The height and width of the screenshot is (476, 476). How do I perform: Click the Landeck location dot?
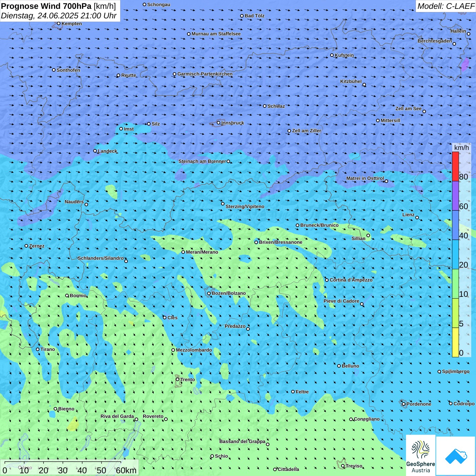pyautogui.click(x=95, y=151)
